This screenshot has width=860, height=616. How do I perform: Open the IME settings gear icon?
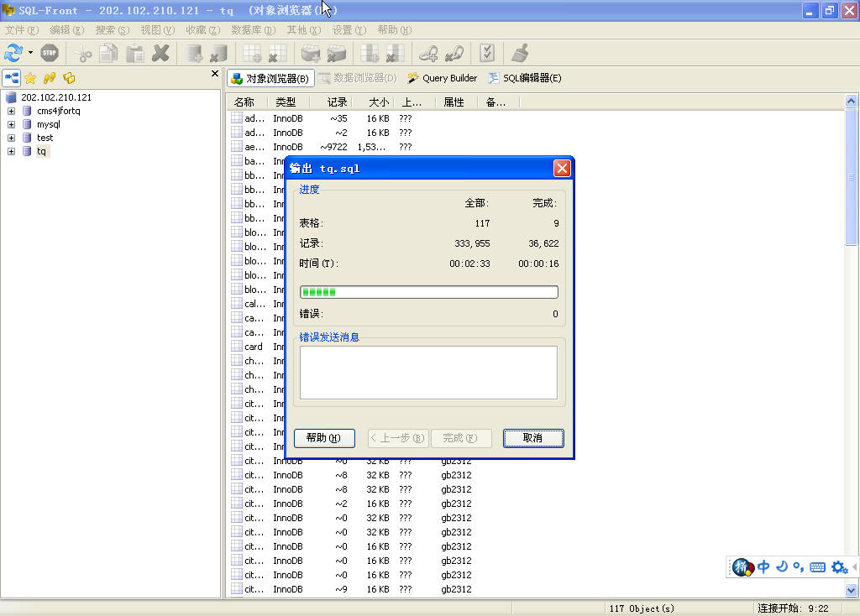(839, 567)
